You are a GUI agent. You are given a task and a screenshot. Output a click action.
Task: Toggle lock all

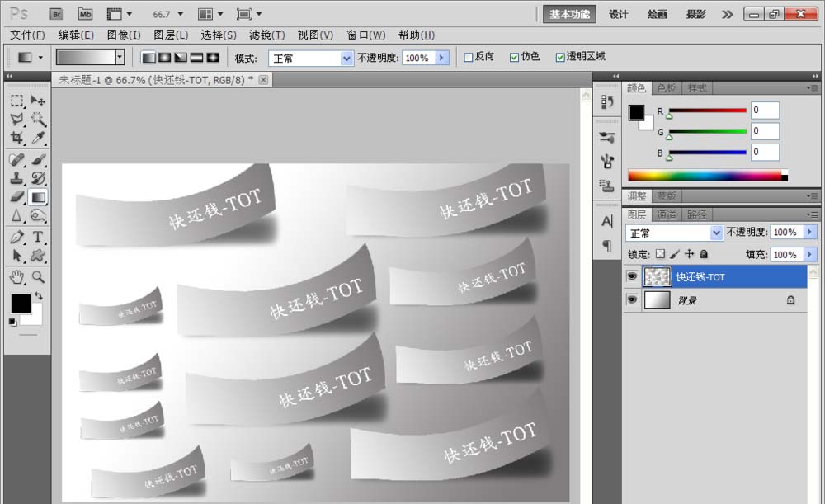click(704, 254)
